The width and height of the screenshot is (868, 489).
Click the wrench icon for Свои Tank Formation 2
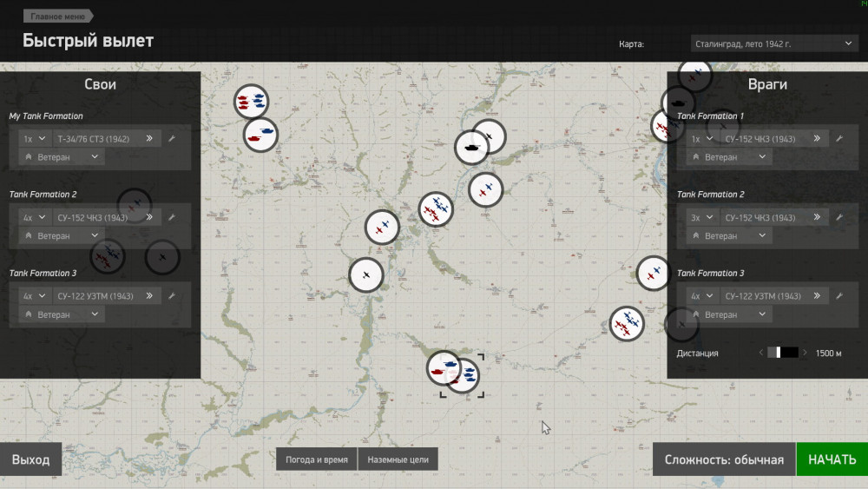point(172,217)
